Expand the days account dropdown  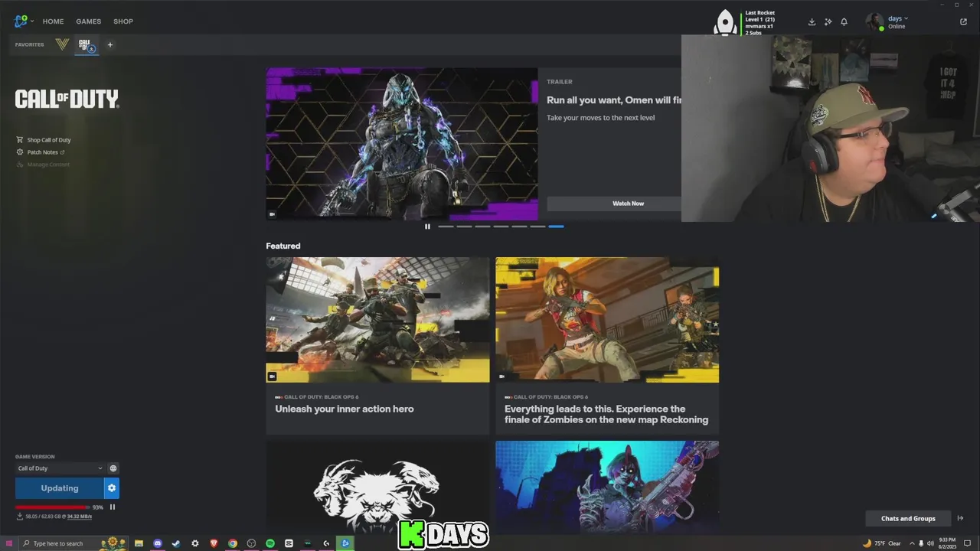(897, 18)
